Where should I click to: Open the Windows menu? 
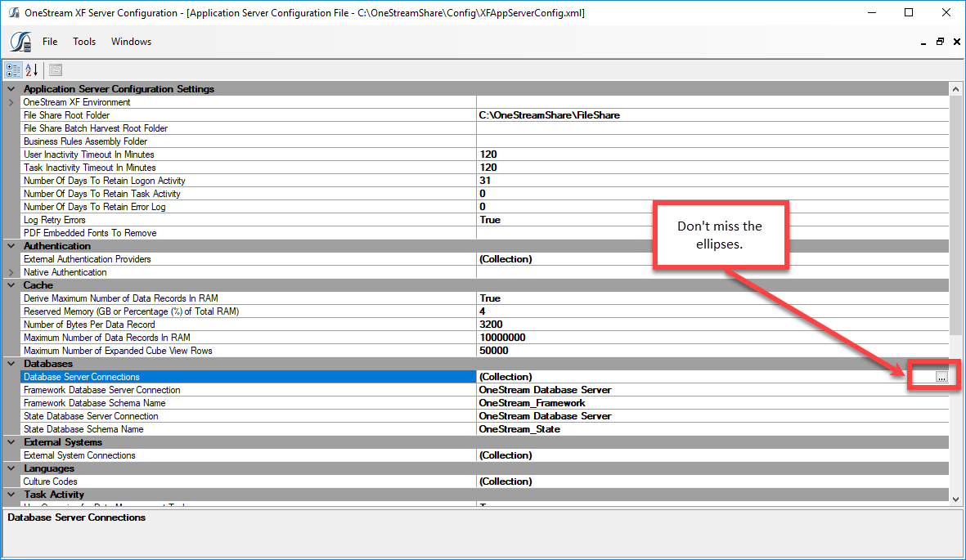click(x=131, y=42)
